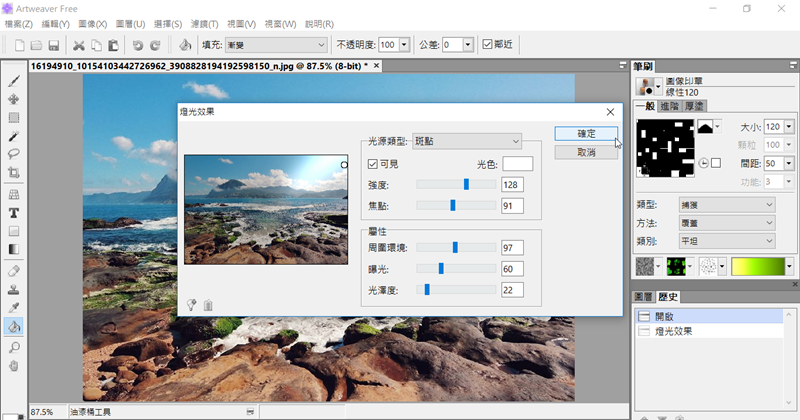This screenshot has height=420, width=800.
Task: Select the Eraser tool
Action: pos(14,270)
